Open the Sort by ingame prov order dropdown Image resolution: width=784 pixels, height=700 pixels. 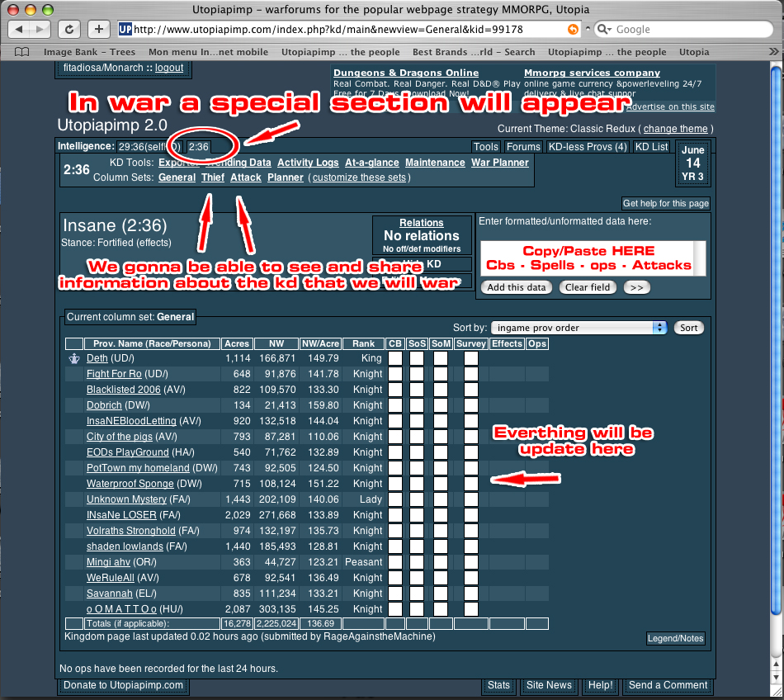[579, 328]
